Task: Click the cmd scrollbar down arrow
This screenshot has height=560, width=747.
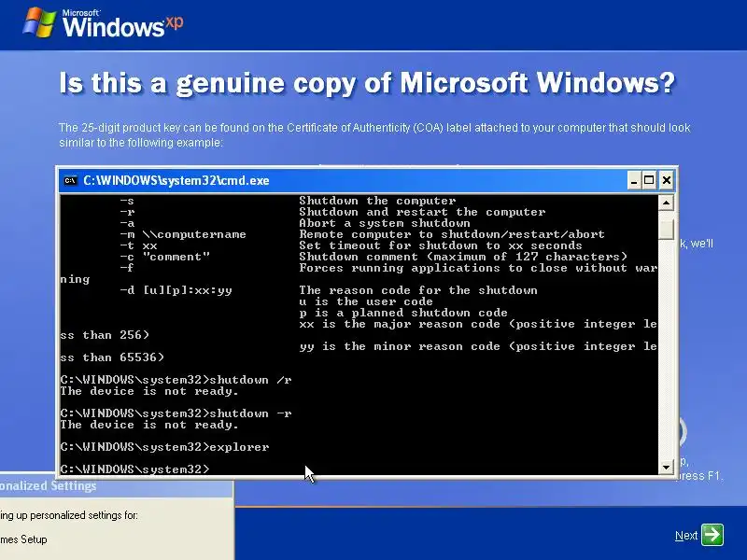Action: pyautogui.click(x=666, y=467)
